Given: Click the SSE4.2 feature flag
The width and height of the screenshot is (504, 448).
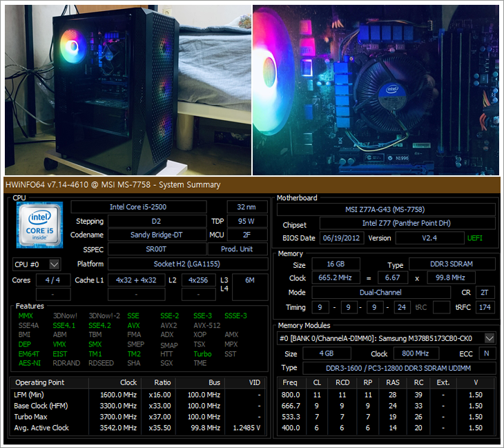Looking at the screenshot, I should (x=99, y=326).
